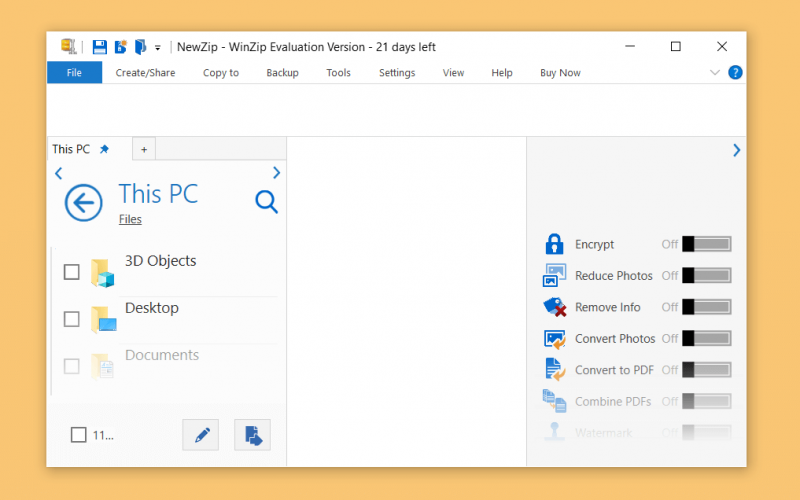Image resolution: width=800 pixels, height=500 pixels.
Task: Enable the Convert to PDF switch
Action: [x=707, y=370]
